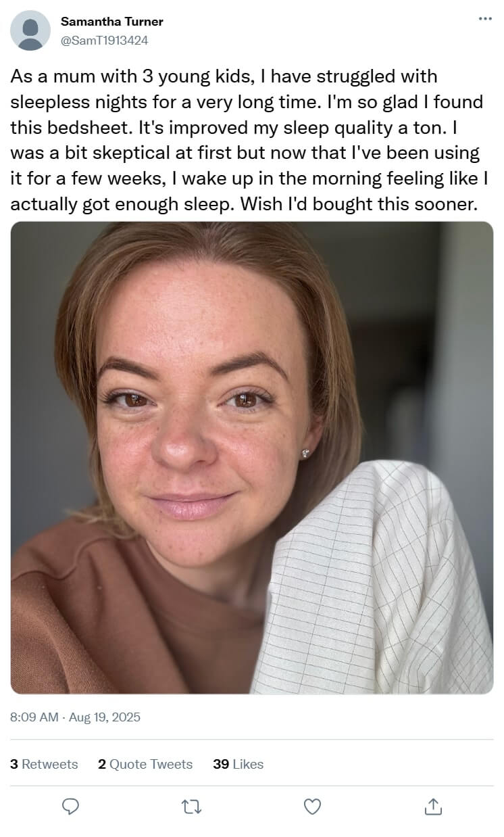Open Samantha Turner's profile avatar
The width and height of the screenshot is (504, 837).
tap(30, 30)
